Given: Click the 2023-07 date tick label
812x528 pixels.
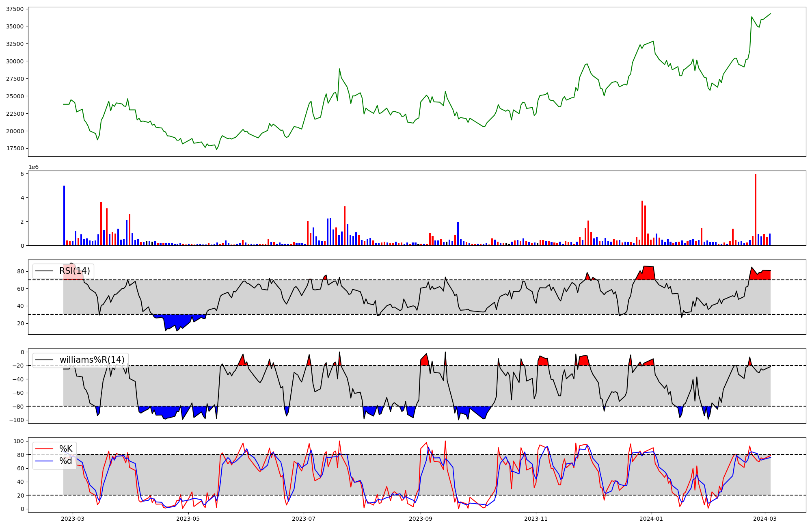Looking at the screenshot, I should point(304,519).
